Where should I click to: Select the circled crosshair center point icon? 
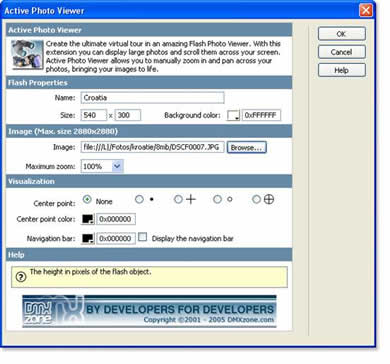pyautogui.click(x=269, y=199)
